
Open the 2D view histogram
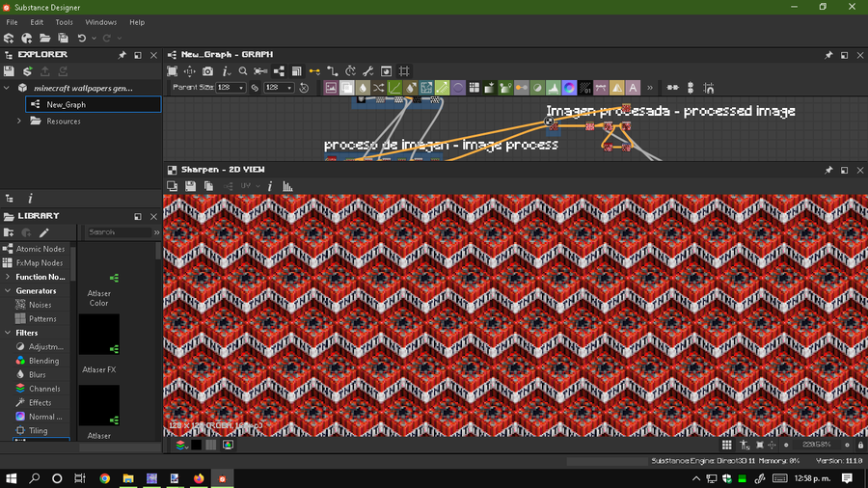287,186
